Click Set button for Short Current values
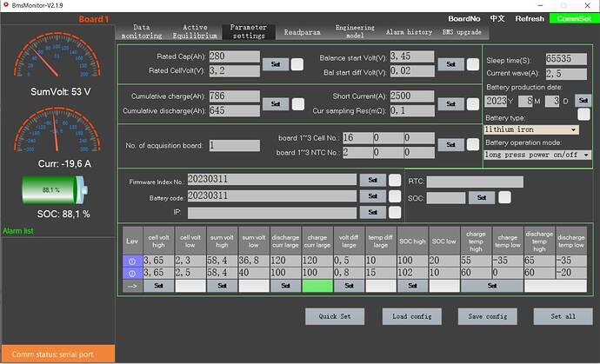This screenshot has width=600, height=364. click(450, 104)
